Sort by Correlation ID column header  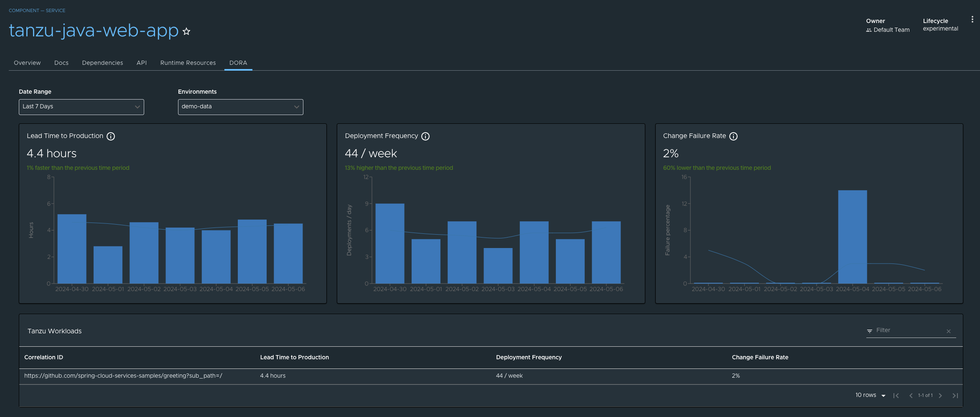(43, 358)
